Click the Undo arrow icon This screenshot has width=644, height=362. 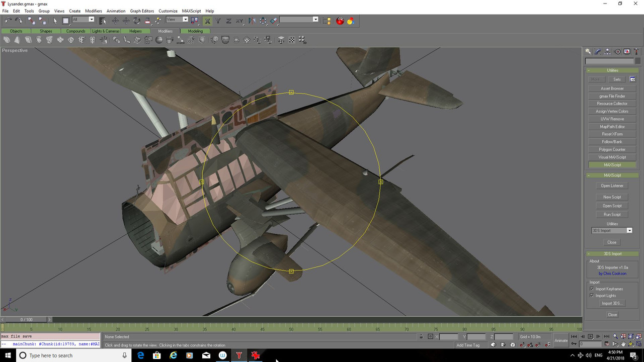point(9,21)
